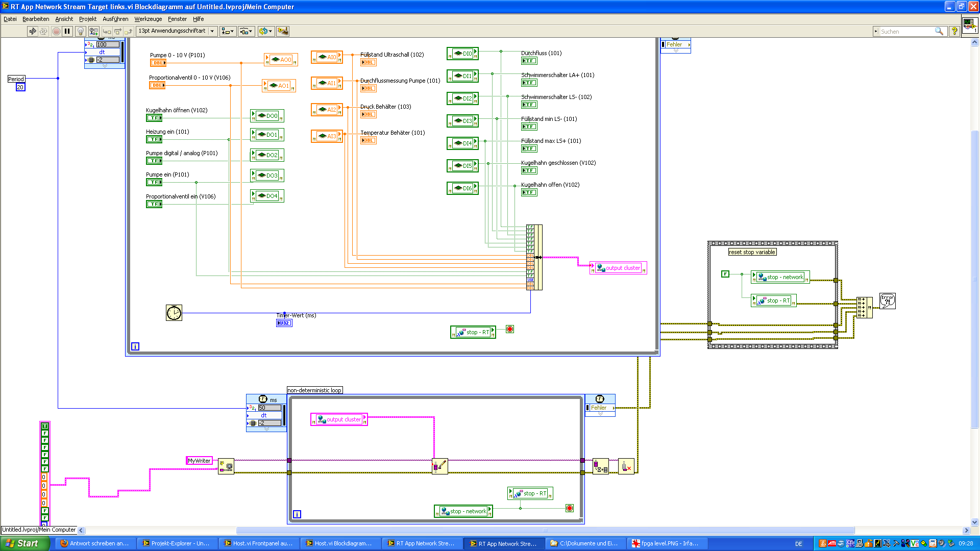Open the Werkzeuge menu
The image size is (980, 551).
click(x=148, y=19)
